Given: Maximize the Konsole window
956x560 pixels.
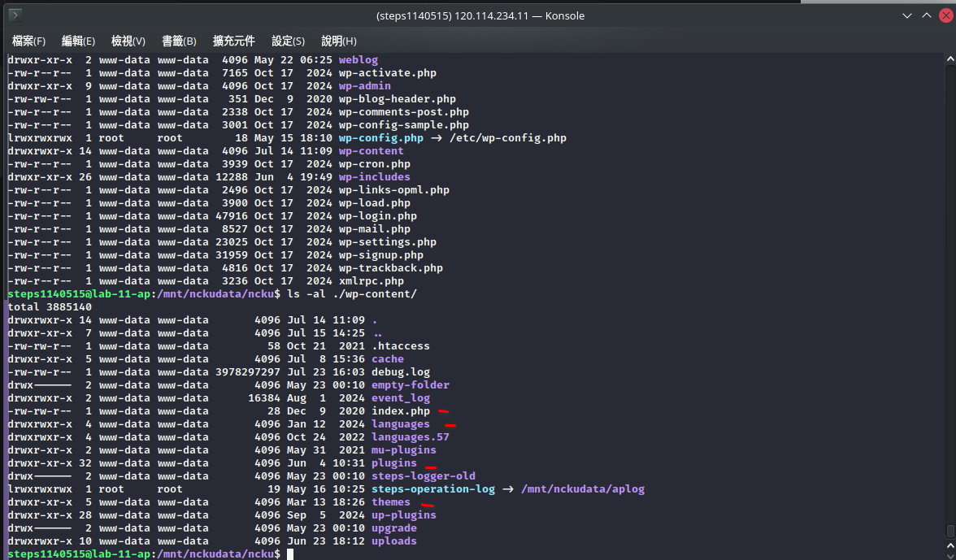Looking at the screenshot, I should 925,15.
